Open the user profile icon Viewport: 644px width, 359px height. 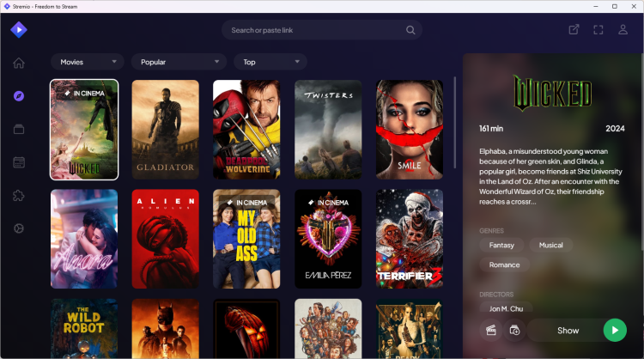[x=623, y=29]
